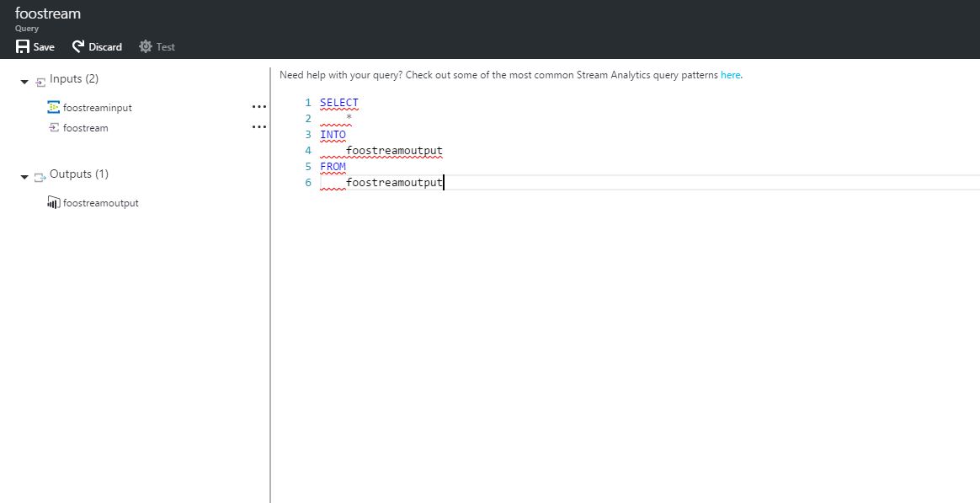The width and height of the screenshot is (980, 503).
Task: Click the FROM keyword on line 5
Action: pyautogui.click(x=333, y=167)
